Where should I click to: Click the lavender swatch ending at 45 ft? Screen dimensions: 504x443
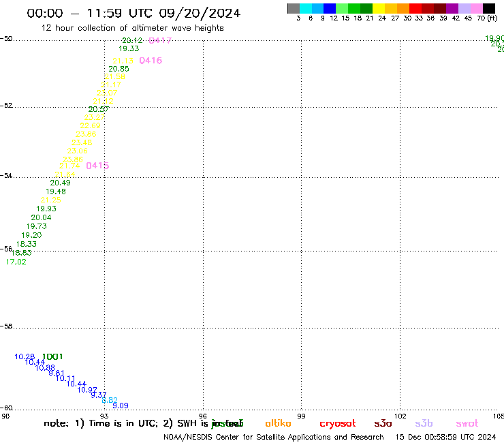click(464, 8)
